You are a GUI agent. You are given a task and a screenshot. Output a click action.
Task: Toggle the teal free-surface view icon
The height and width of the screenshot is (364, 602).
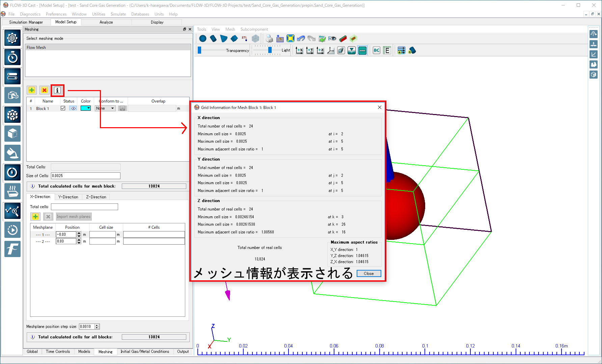[x=352, y=51]
